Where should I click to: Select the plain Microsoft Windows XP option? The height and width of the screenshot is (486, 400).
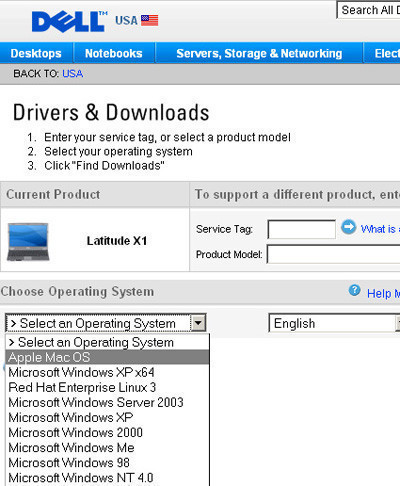pos(107,417)
